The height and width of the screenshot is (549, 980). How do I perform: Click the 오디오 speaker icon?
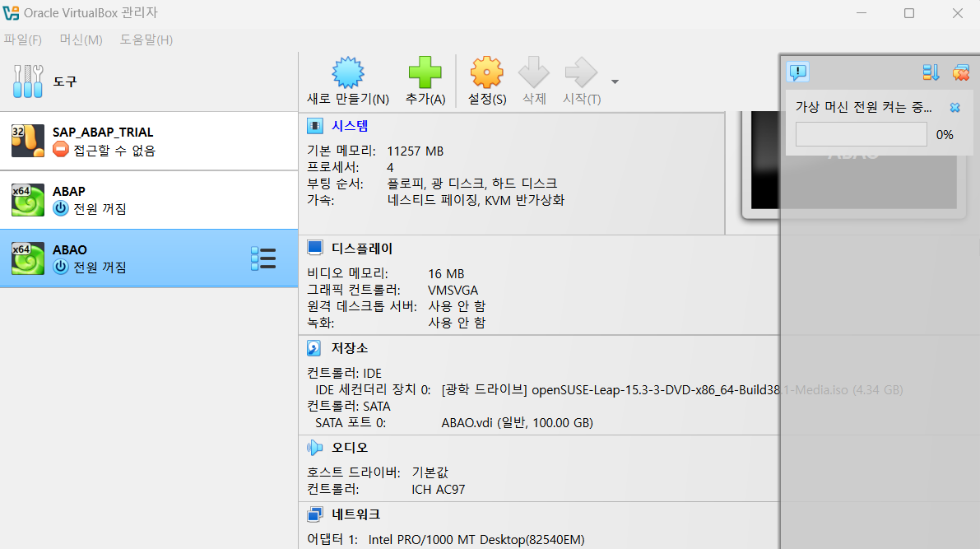click(315, 448)
